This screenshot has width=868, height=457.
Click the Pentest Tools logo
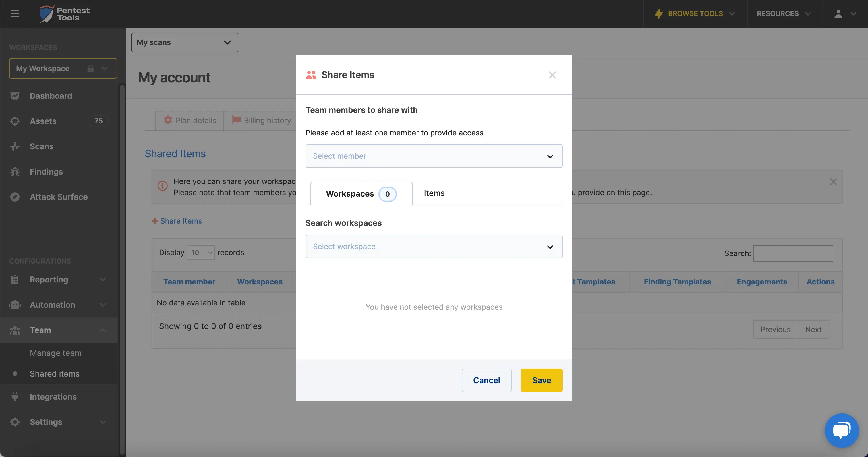pos(64,14)
